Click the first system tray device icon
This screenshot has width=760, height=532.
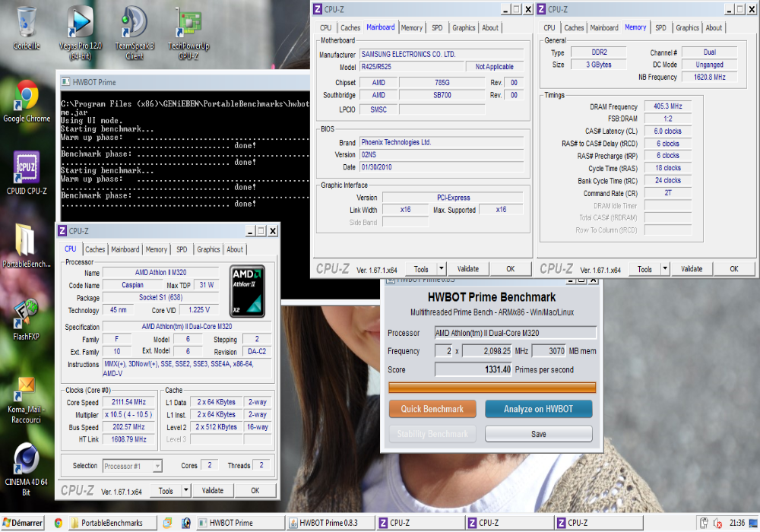pos(705,523)
